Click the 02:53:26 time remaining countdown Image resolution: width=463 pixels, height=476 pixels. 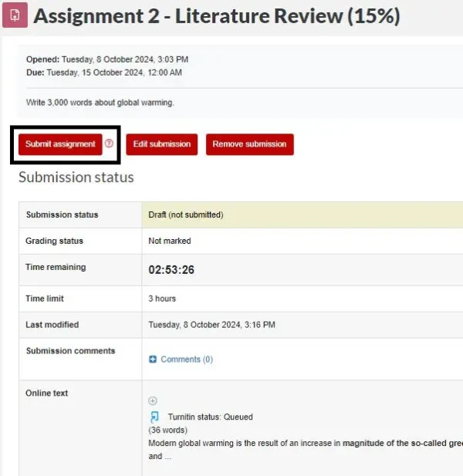point(171,270)
